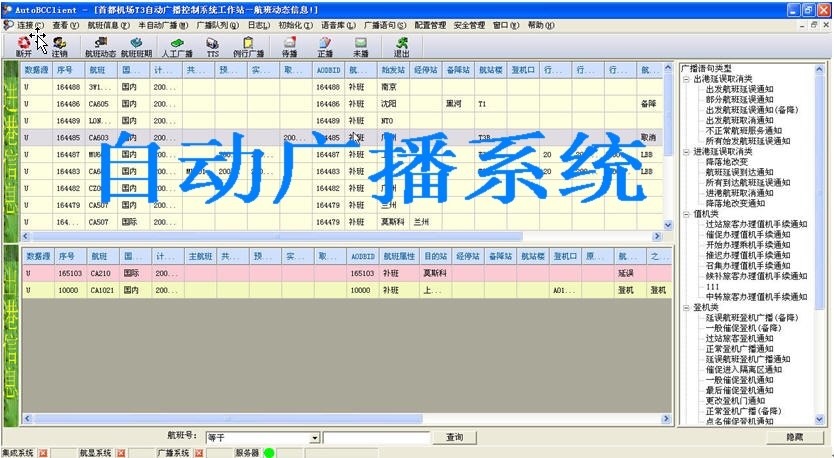
Task: Click the 退出 exit toolbar icon
Action: pyautogui.click(x=401, y=46)
